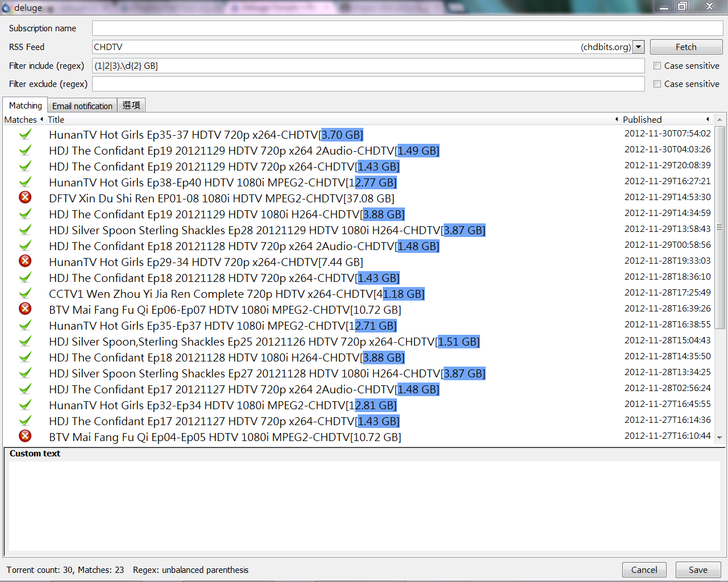Click the vertical scrollbar thumb of matches list

pyautogui.click(x=719, y=227)
